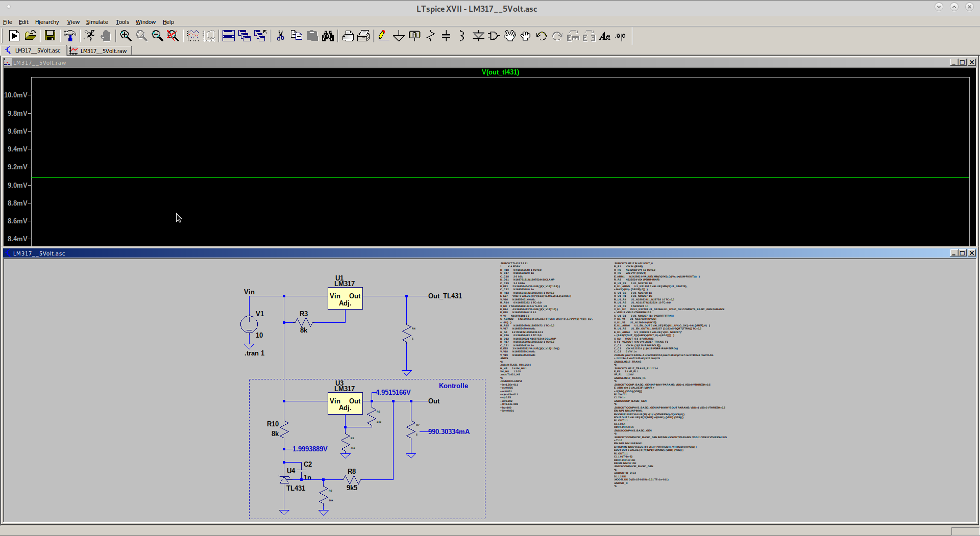980x536 pixels.
Task: Place a ground symbol
Action: click(x=399, y=36)
